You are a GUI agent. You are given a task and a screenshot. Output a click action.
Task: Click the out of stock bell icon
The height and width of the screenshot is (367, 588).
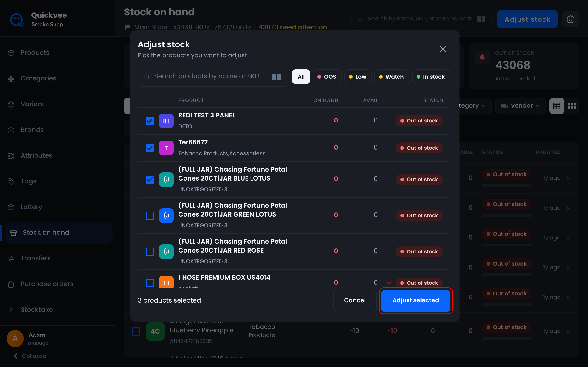click(482, 57)
